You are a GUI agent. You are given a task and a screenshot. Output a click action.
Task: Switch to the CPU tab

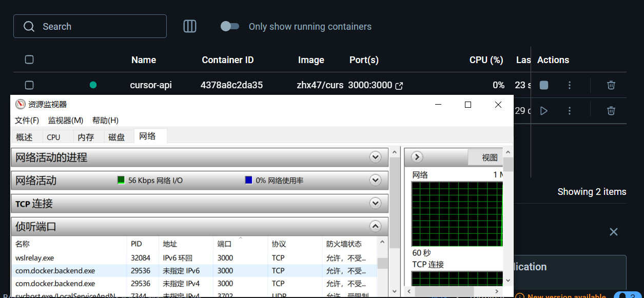pos(53,137)
